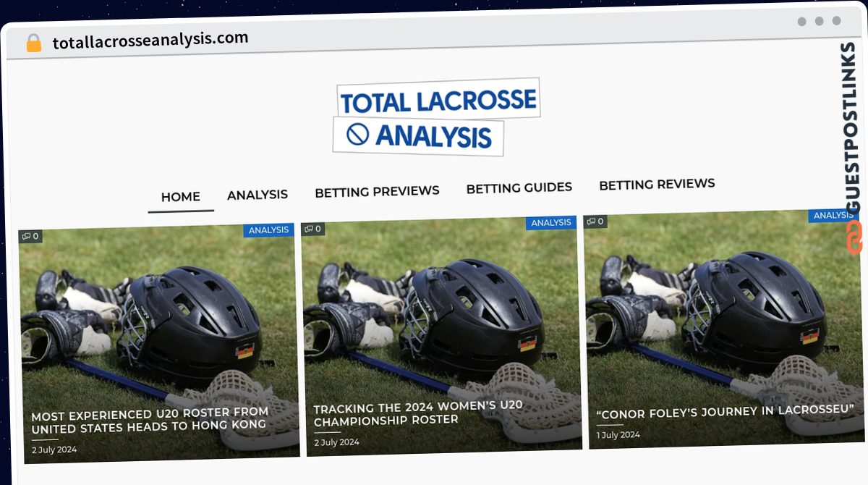The image size is (868, 485).
Task: Open 'Conor Foley's Journey in Lacrosseu' headline
Action: click(726, 412)
